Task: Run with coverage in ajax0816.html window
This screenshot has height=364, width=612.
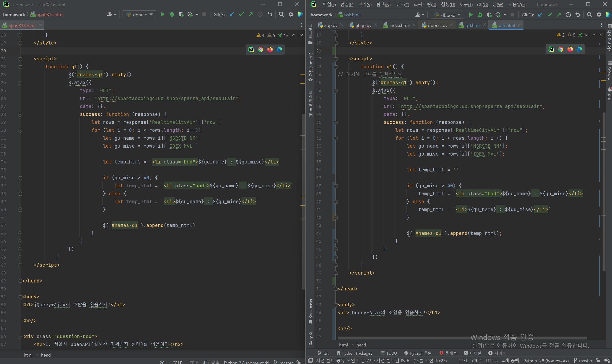Action: 181,14
